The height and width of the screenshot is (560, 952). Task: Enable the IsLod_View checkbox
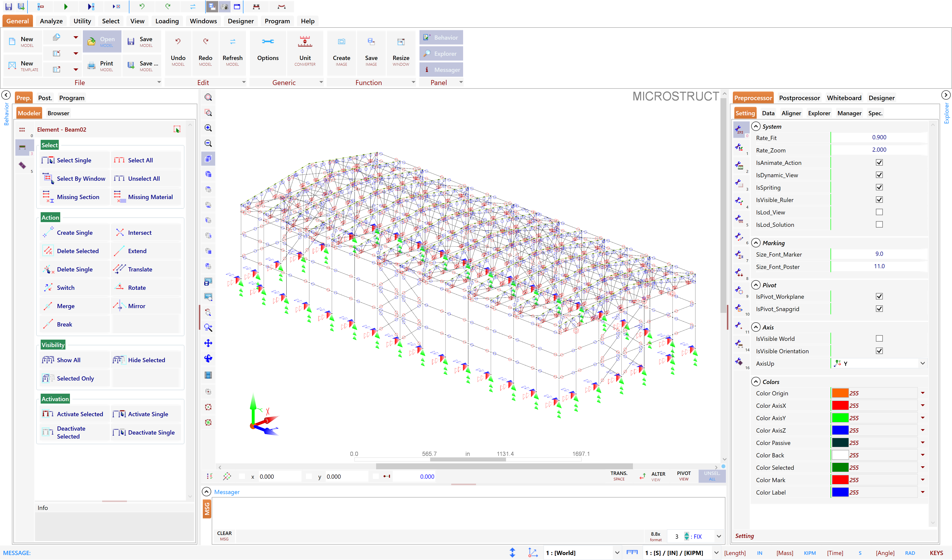(879, 212)
